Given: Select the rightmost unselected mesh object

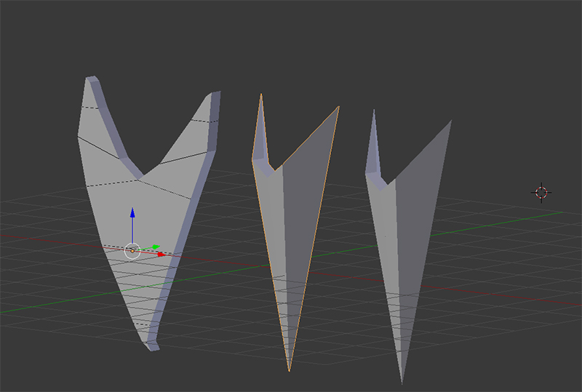Looking at the screenshot, I should 407,245.
